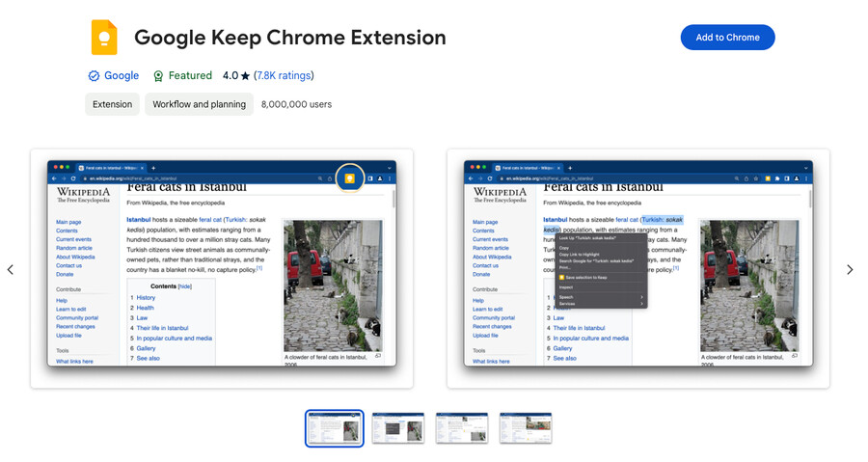
Task: Click the Add to Chrome button
Action: coord(727,38)
